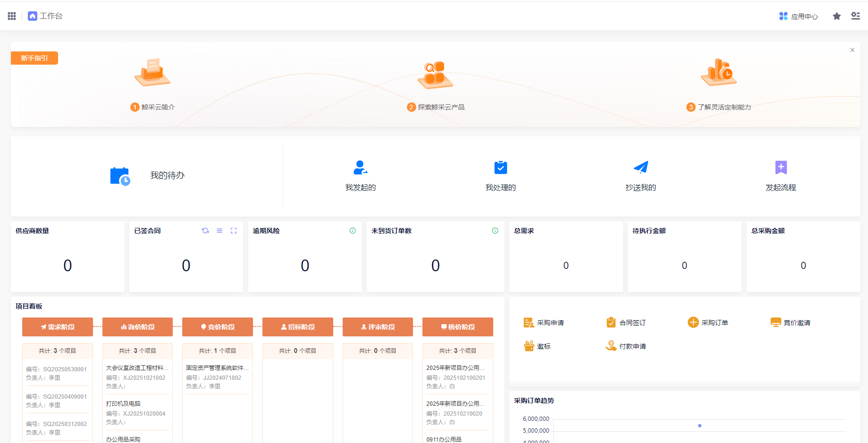Image resolution: width=868 pixels, height=443 pixels.
Task: Start a new process via 发起流程
Action: tap(781, 176)
